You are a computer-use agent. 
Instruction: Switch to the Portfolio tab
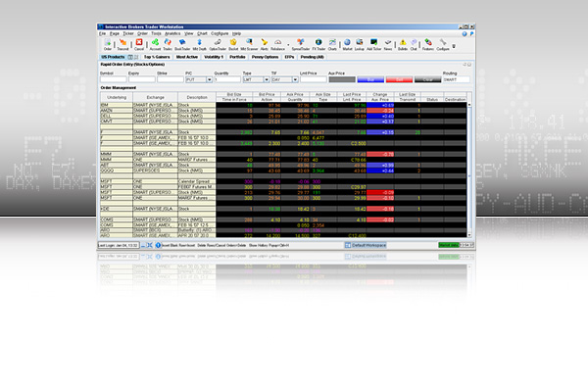click(x=237, y=57)
